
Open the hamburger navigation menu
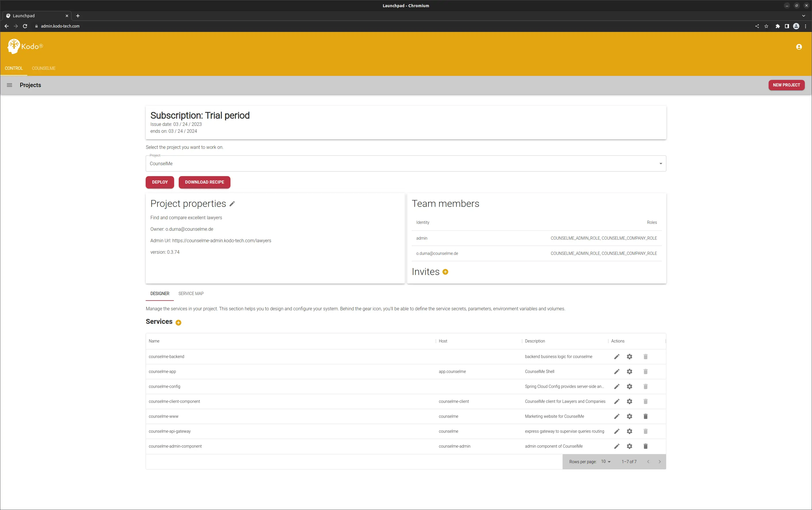point(9,85)
